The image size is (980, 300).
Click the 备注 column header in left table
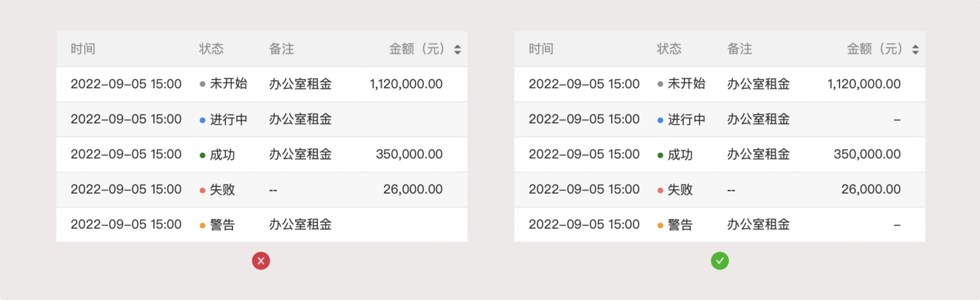click(282, 49)
